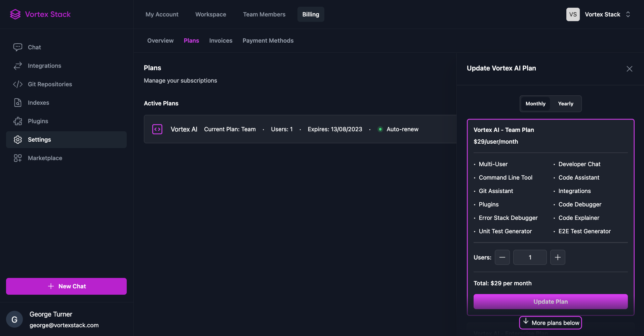Click the Auto-renew label
This screenshot has width=644, height=336.
point(402,129)
